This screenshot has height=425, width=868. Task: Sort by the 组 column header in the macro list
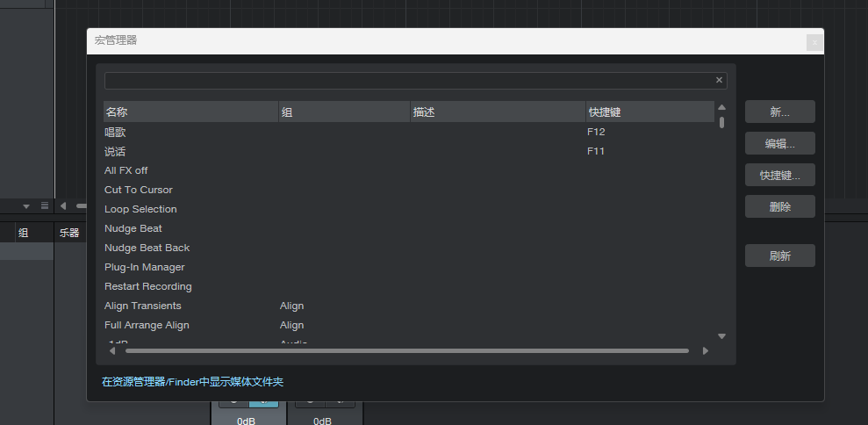(x=344, y=112)
